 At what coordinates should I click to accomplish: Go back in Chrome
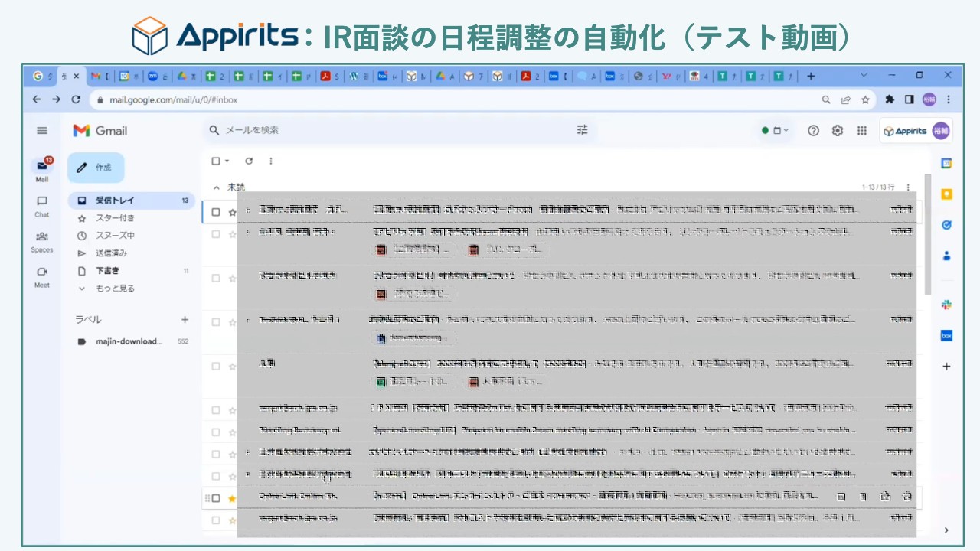click(37, 99)
